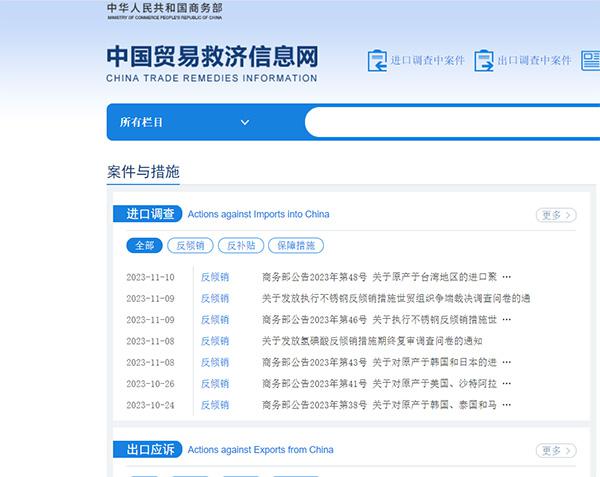Focus the search input field
Screen dimensions: 600x477
(453, 122)
